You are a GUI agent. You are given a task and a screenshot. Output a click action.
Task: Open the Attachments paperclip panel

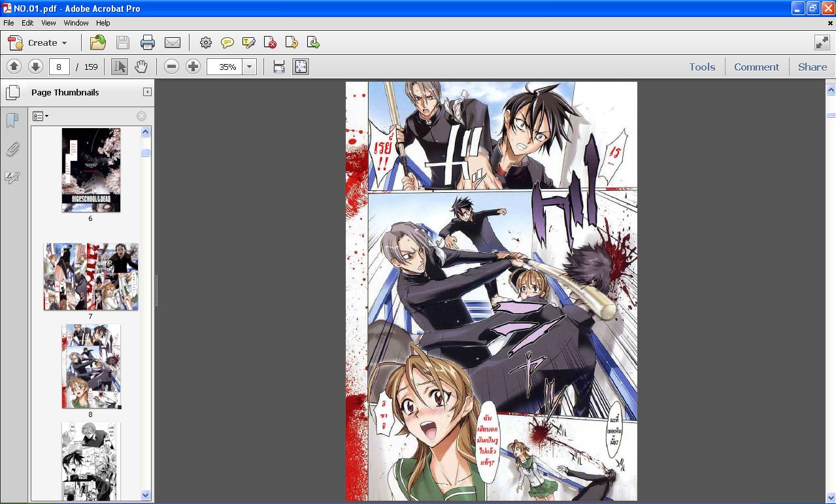pyautogui.click(x=12, y=150)
